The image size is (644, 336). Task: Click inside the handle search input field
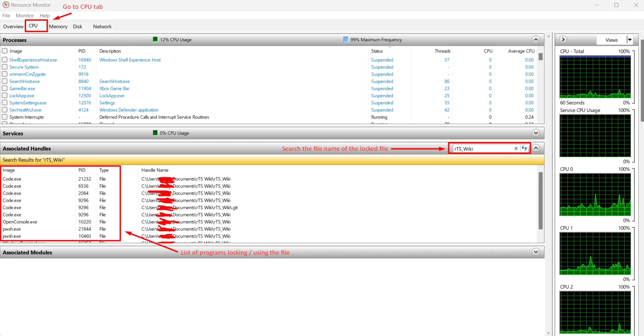pyautogui.click(x=485, y=148)
